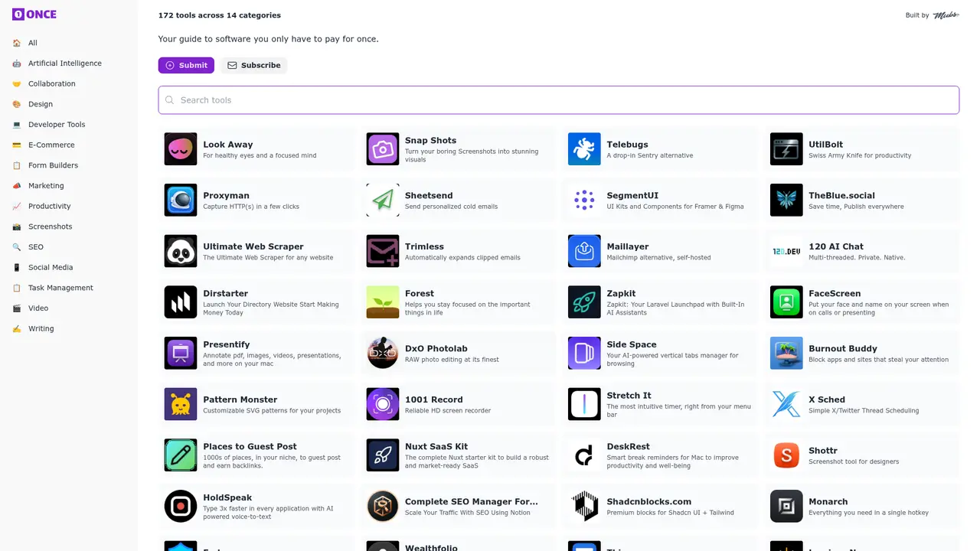Click the Side Space icon
Screen dimensions: 980x551
584,354
